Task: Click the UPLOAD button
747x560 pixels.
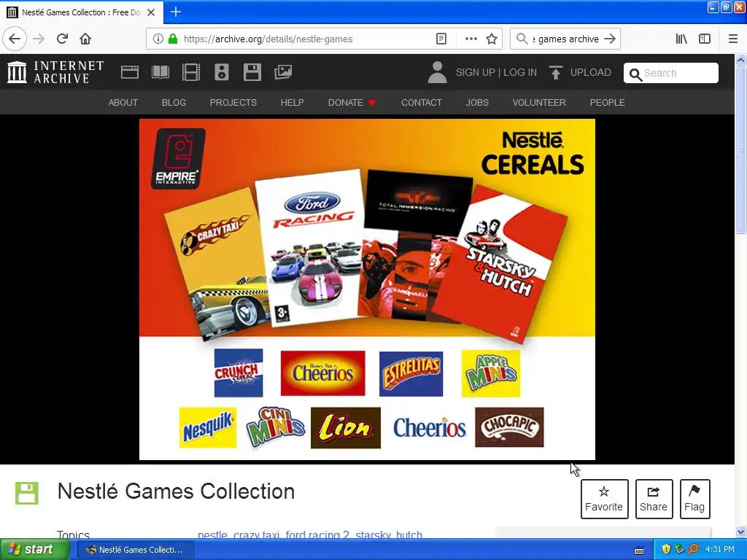Action: click(x=580, y=72)
